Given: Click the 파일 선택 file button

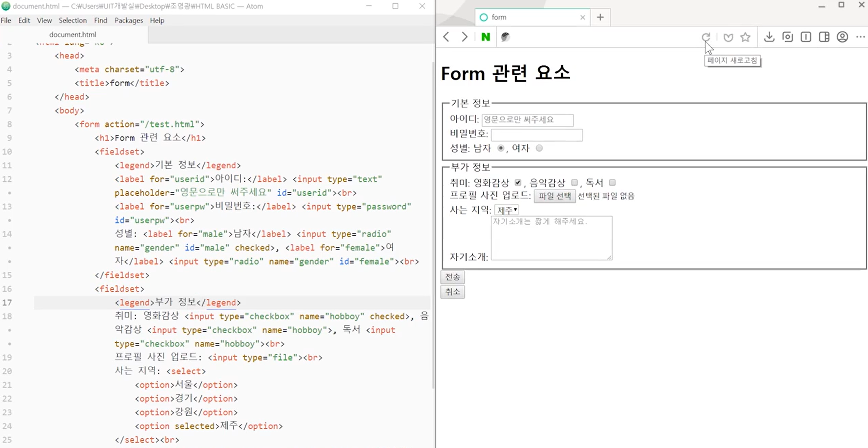Looking at the screenshot, I should [x=555, y=196].
